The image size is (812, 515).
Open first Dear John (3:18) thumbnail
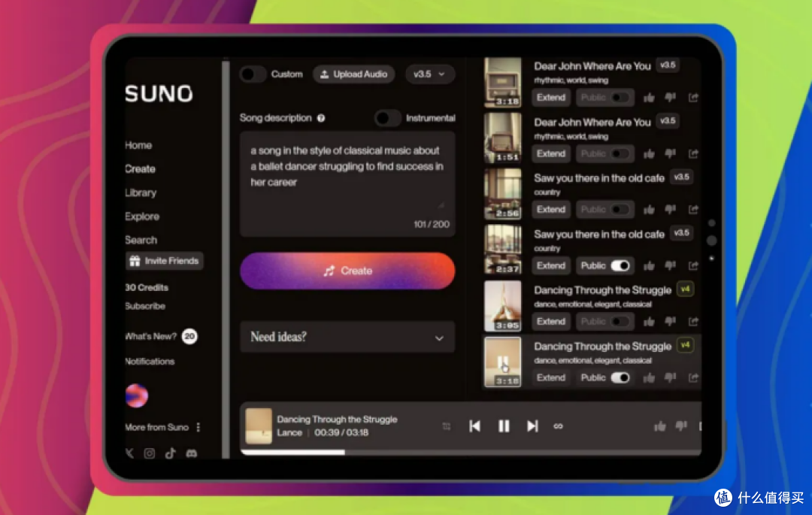click(x=503, y=82)
